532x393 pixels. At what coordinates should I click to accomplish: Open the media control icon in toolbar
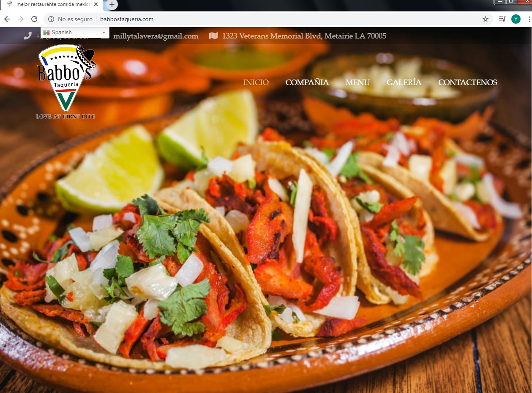pyautogui.click(x=502, y=19)
